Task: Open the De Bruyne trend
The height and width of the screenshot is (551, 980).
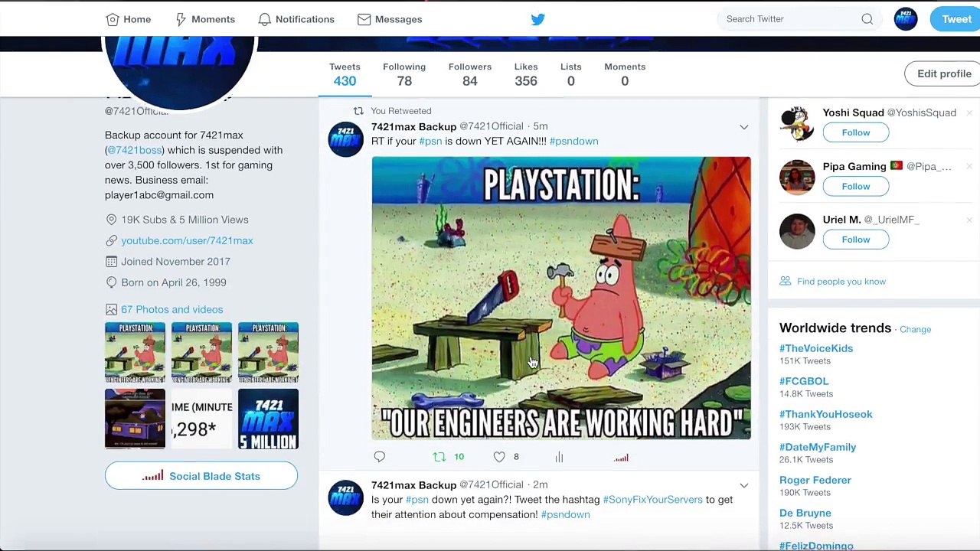Action: 805,513
